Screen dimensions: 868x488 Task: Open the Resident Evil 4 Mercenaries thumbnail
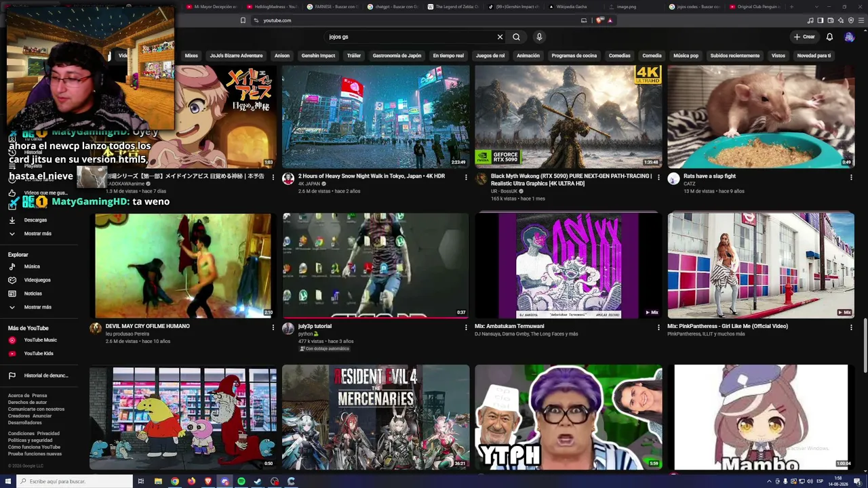tap(376, 417)
